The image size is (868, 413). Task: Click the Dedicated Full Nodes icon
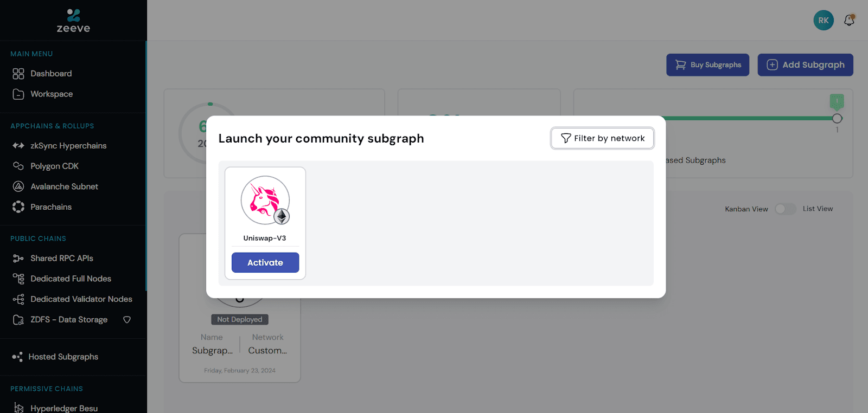[x=18, y=279]
